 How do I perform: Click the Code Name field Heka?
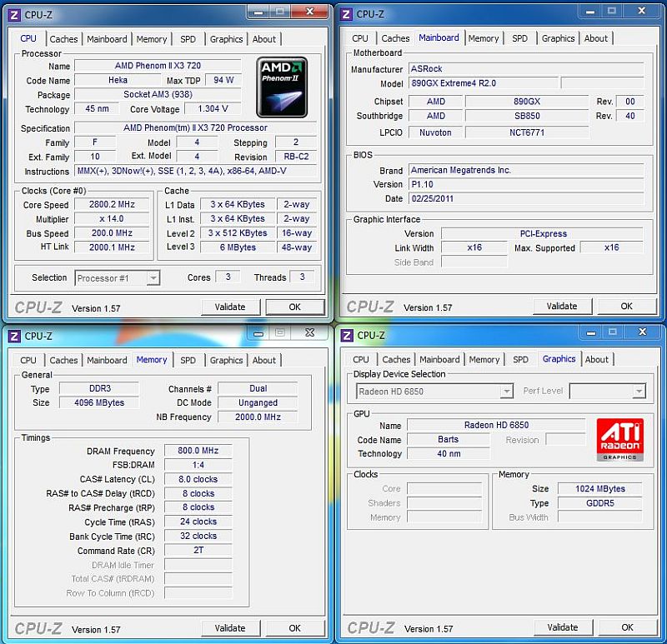118,80
